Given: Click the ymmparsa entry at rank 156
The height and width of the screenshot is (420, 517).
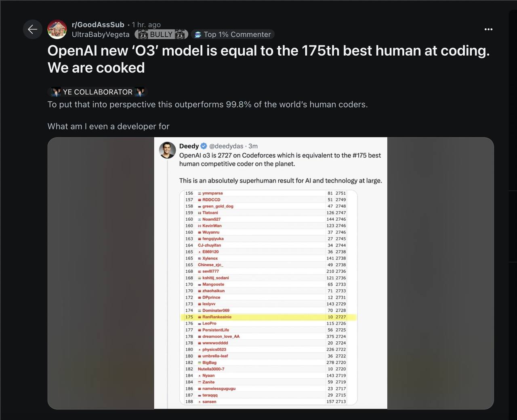Looking at the screenshot, I should (212, 193).
